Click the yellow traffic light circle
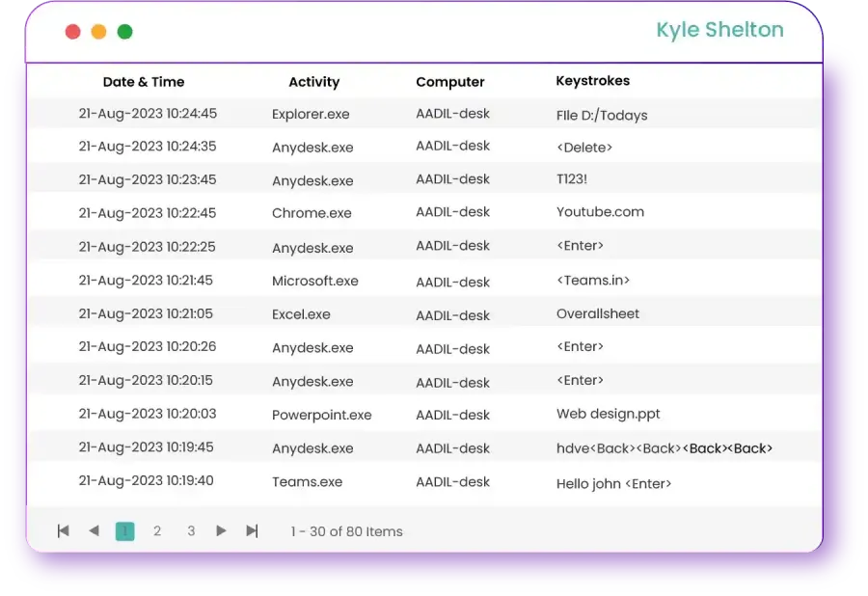Viewport: 868px width, 596px height. (x=97, y=31)
